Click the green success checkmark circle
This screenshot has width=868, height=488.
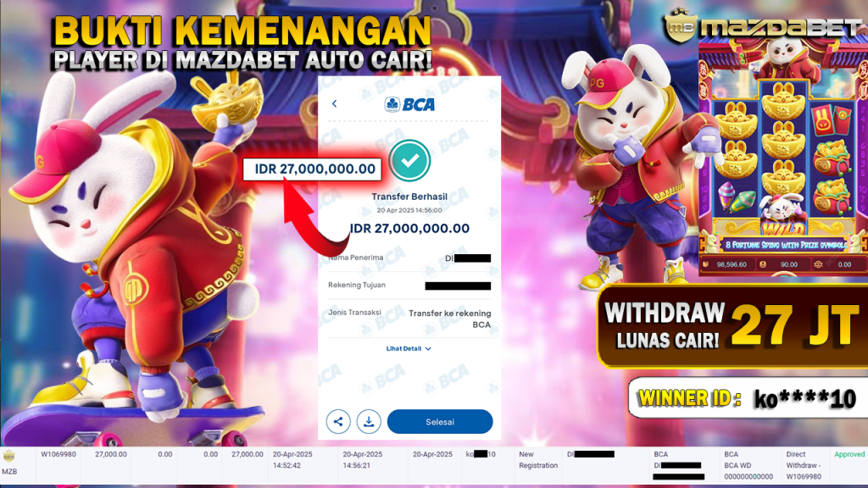[409, 160]
